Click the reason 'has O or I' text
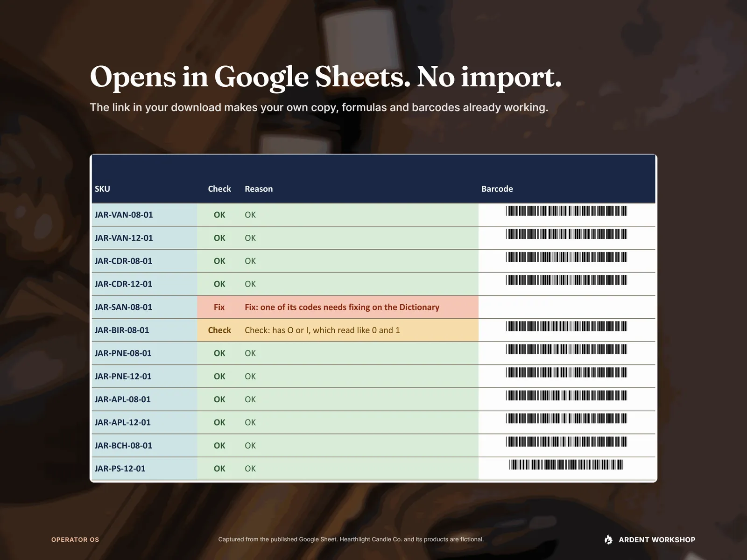The image size is (747, 560). (x=322, y=330)
